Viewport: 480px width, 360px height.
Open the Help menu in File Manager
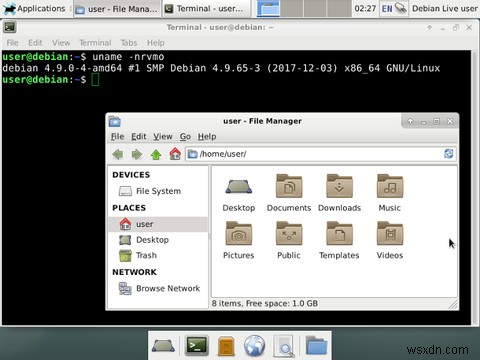[x=207, y=136]
